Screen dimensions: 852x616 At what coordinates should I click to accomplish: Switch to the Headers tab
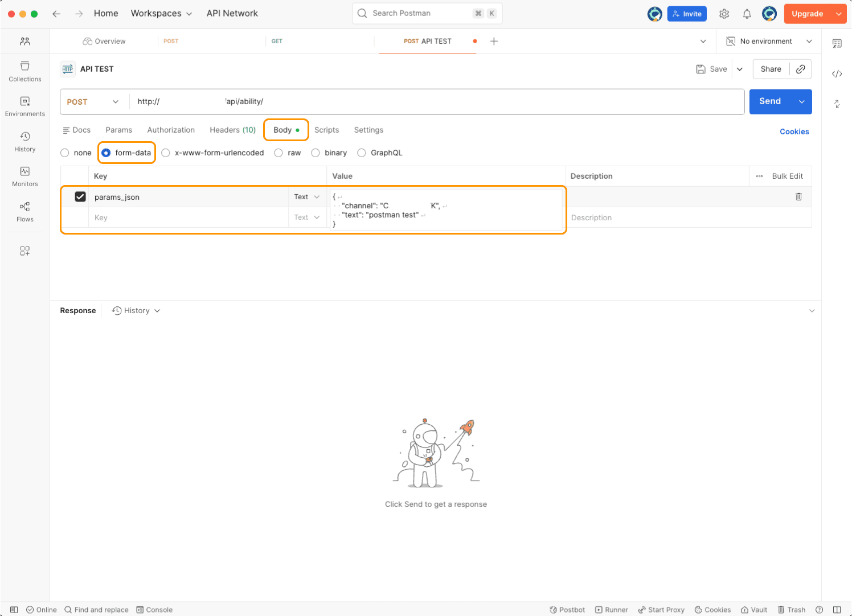(x=232, y=130)
